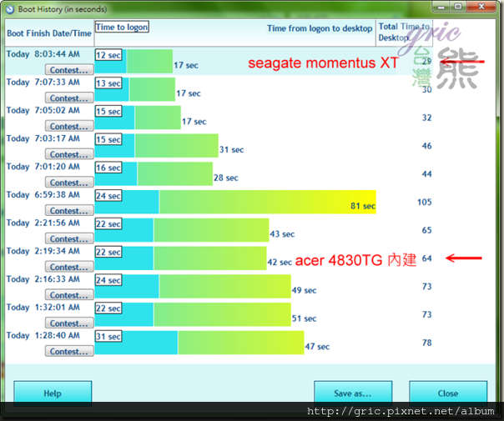Click the total value 32
The image size is (504, 421).
coord(427,118)
